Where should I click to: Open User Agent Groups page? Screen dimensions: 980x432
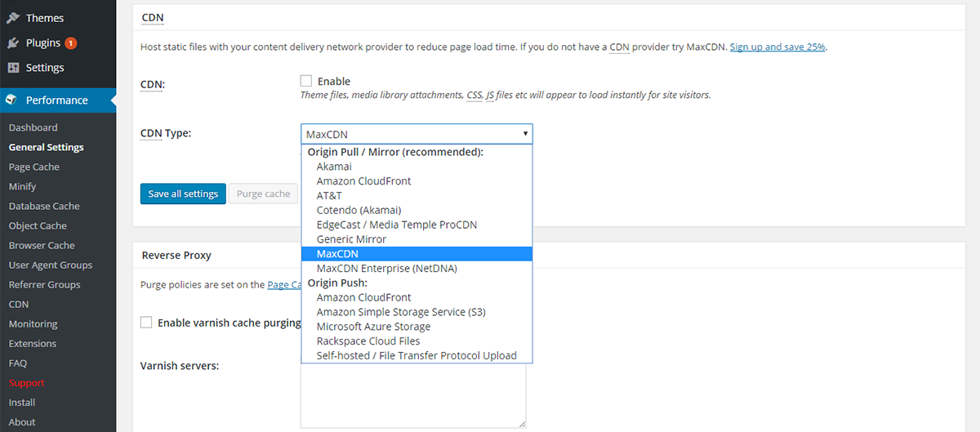[x=51, y=265]
